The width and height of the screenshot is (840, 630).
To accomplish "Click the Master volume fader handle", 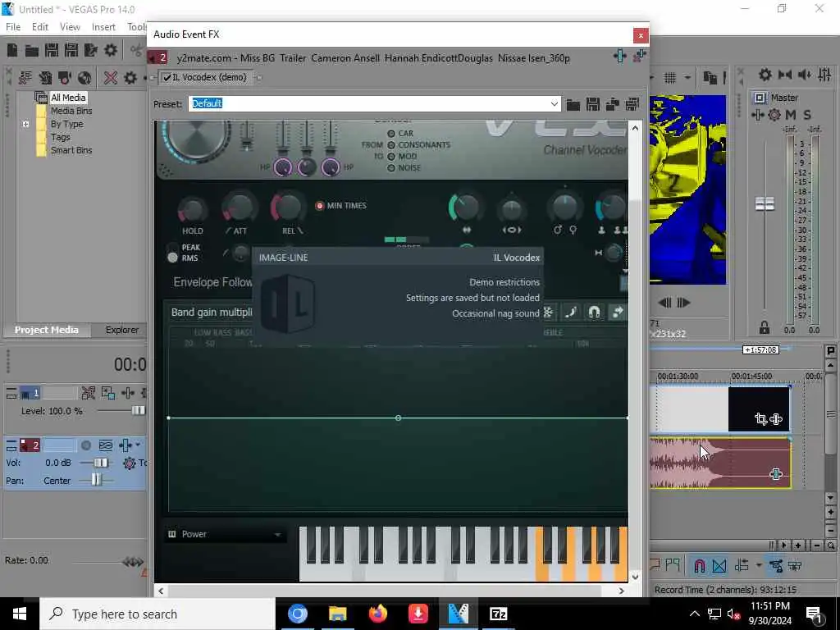I will click(x=765, y=203).
